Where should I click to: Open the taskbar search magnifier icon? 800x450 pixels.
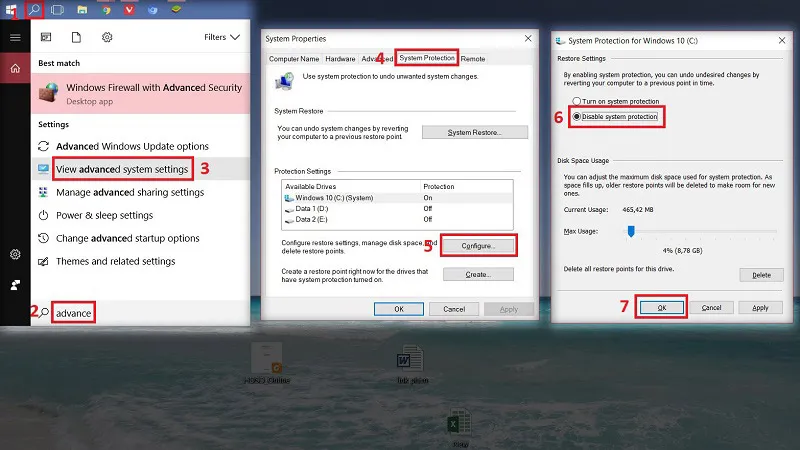[34, 9]
